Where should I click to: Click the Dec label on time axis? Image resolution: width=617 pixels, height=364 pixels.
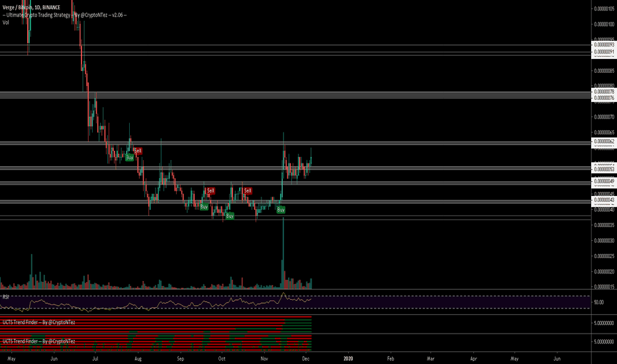[x=306, y=359]
